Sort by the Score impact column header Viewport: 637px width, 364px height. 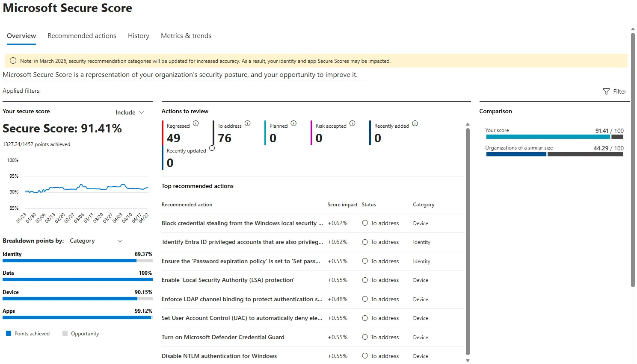point(342,205)
